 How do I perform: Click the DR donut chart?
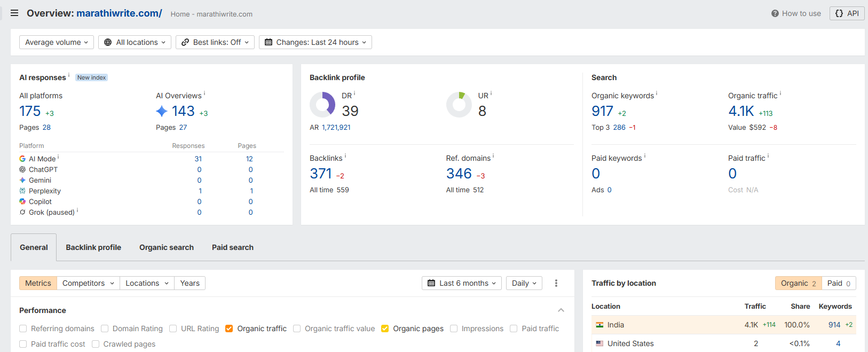coord(322,105)
